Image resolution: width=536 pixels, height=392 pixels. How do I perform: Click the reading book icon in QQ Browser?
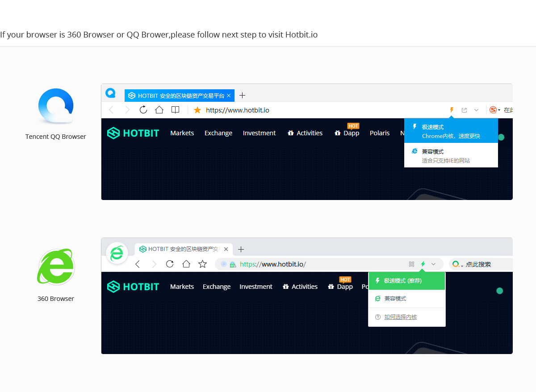tap(176, 110)
